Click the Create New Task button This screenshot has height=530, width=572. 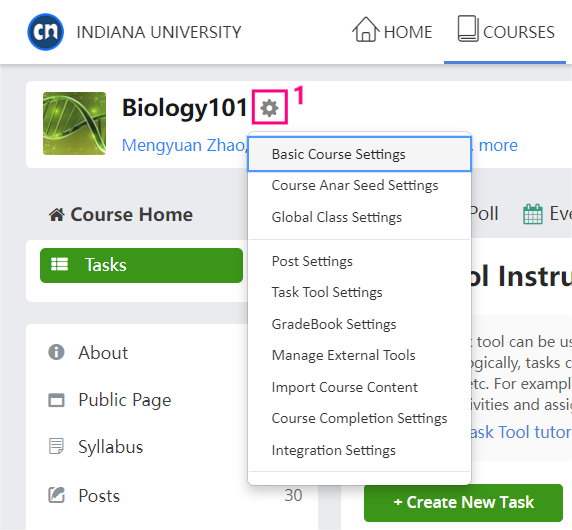click(x=463, y=502)
